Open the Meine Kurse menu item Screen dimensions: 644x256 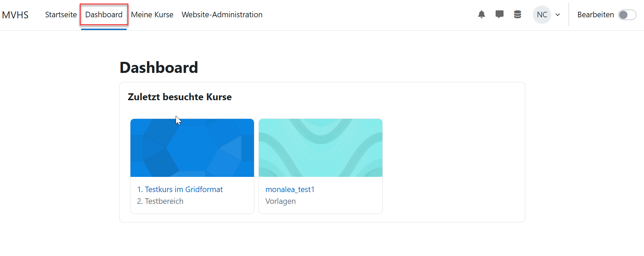pyautogui.click(x=152, y=15)
